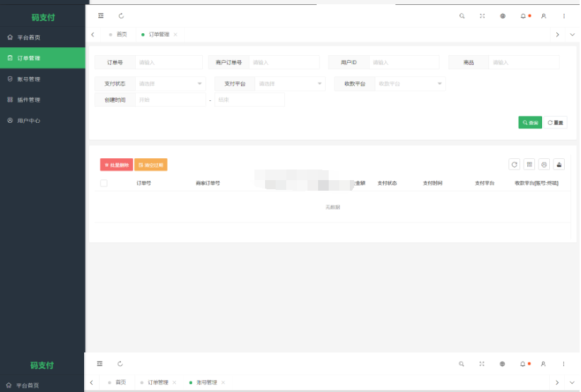The width and height of the screenshot is (581, 392).
Task: Close 订单管理 tab in lower tab bar
Action: pyautogui.click(x=174, y=382)
